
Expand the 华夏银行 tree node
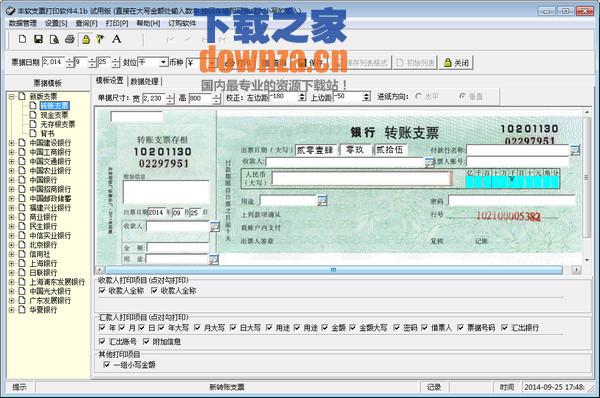(x=12, y=310)
